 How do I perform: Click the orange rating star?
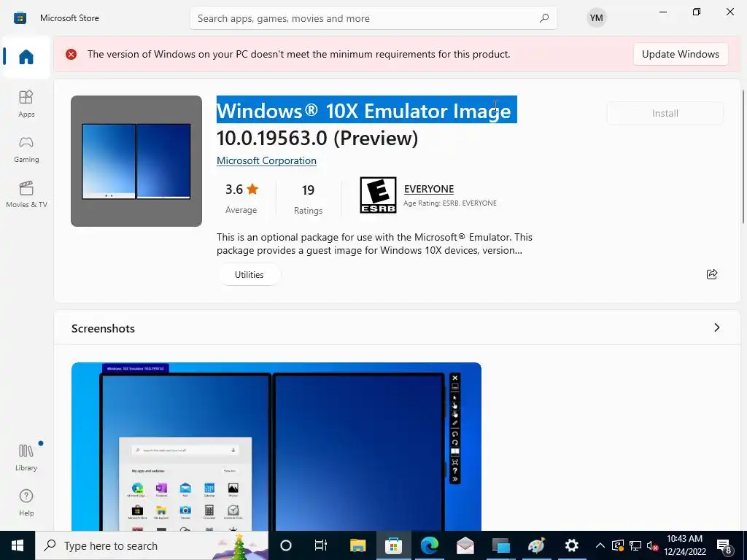pos(252,189)
